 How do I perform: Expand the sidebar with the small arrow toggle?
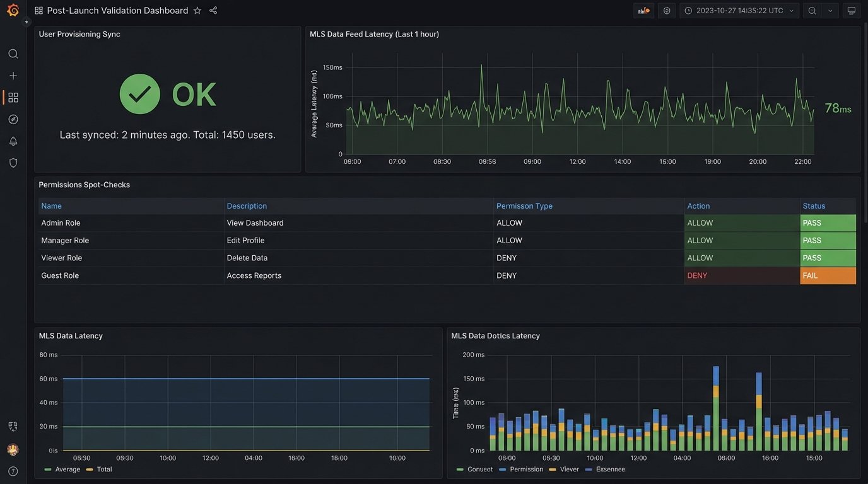(26, 22)
